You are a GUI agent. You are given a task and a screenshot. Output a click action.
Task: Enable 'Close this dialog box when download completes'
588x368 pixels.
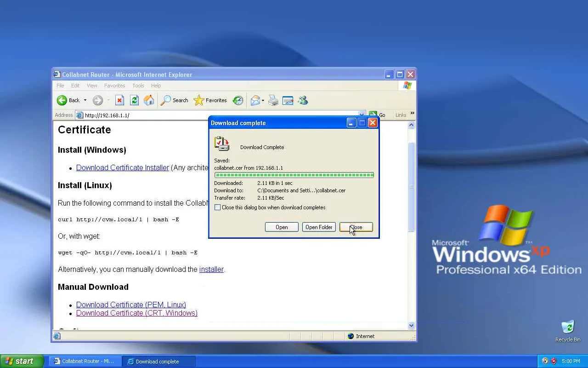[218, 207]
